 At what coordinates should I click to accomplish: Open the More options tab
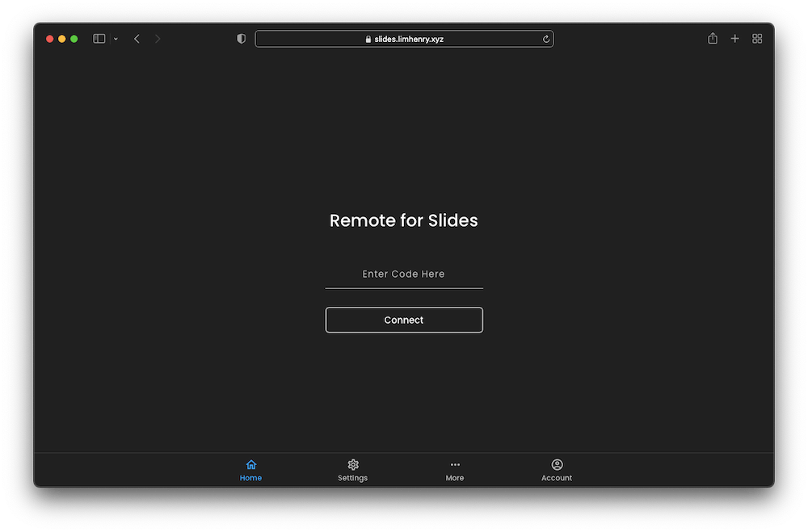click(x=455, y=470)
